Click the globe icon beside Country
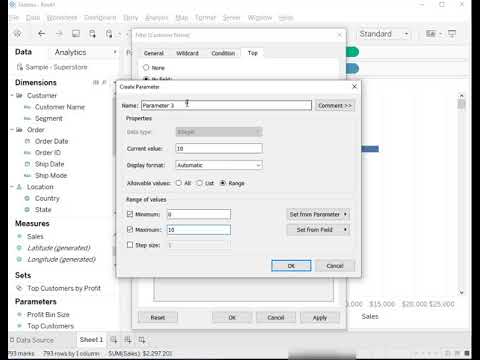The height and width of the screenshot is (360, 480). tap(27, 198)
